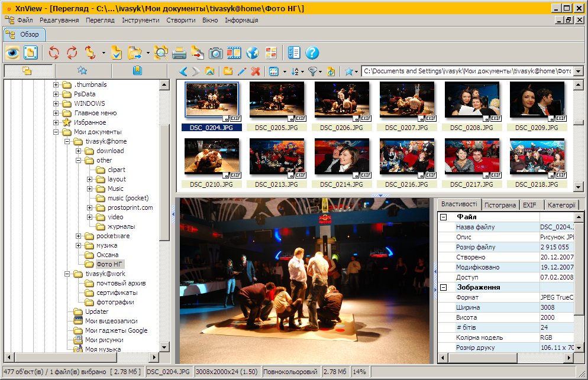Create a contact sheet
The width and height of the screenshot is (588, 380).
point(271,53)
